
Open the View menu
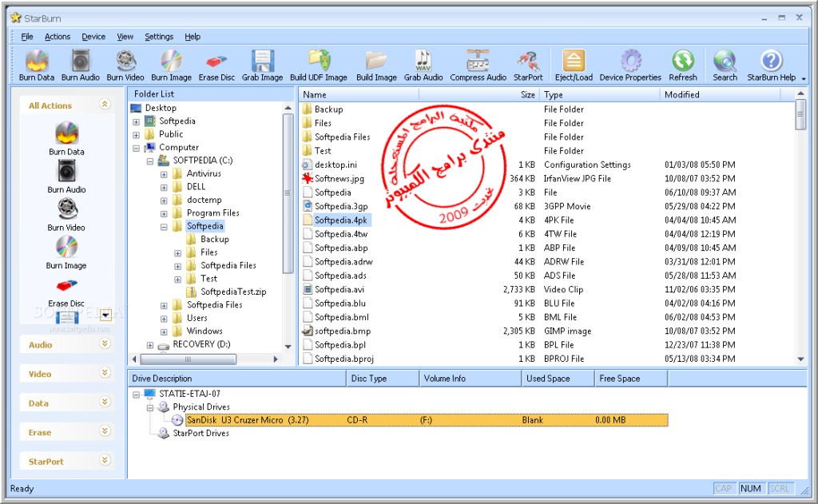(125, 37)
